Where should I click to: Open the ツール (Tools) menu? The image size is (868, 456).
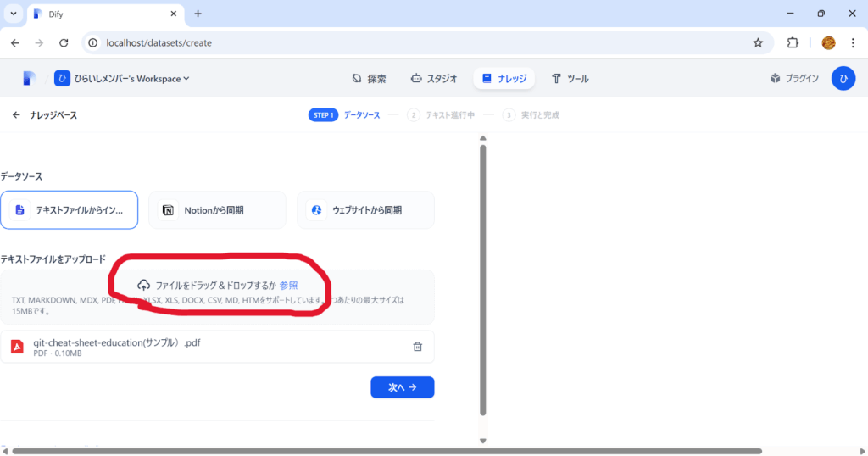pos(570,79)
